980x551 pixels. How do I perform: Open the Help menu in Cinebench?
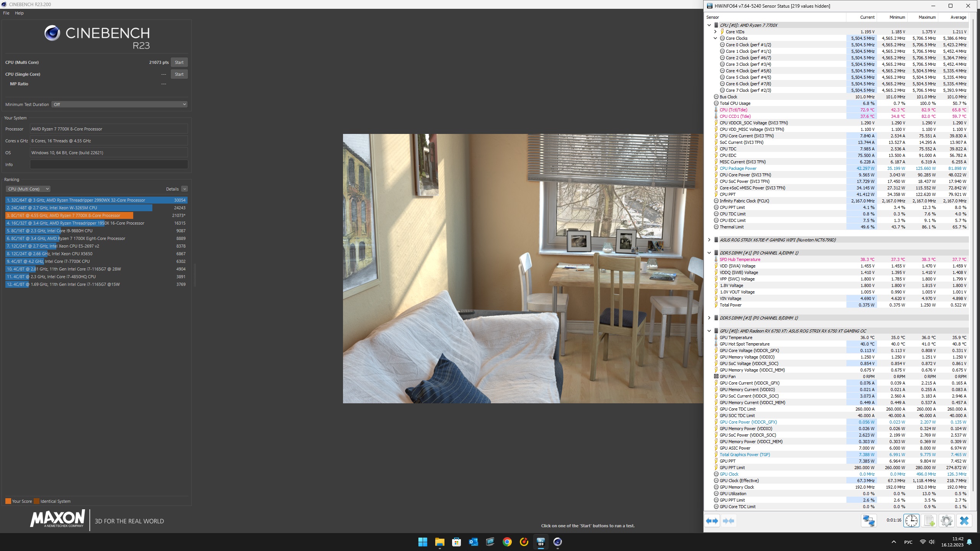[x=19, y=13]
